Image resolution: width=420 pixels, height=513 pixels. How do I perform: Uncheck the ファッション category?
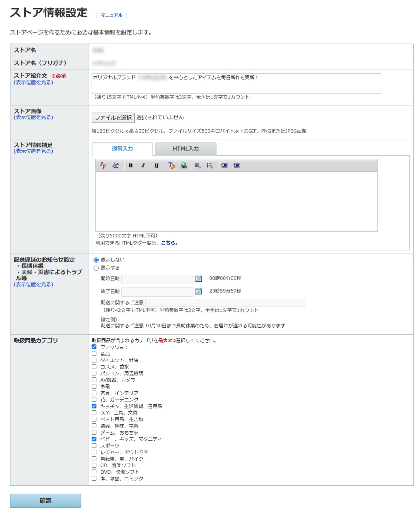pyautogui.click(x=94, y=347)
